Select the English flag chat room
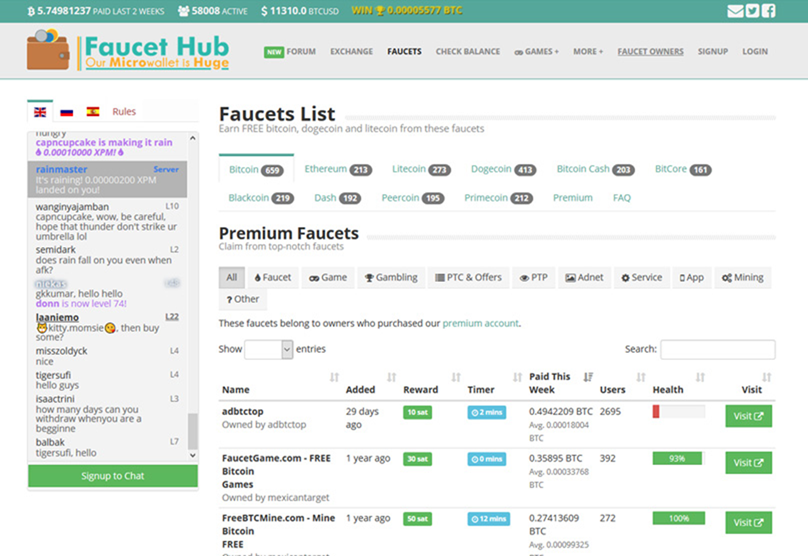This screenshot has width=808, height=556. click(40, 112)
